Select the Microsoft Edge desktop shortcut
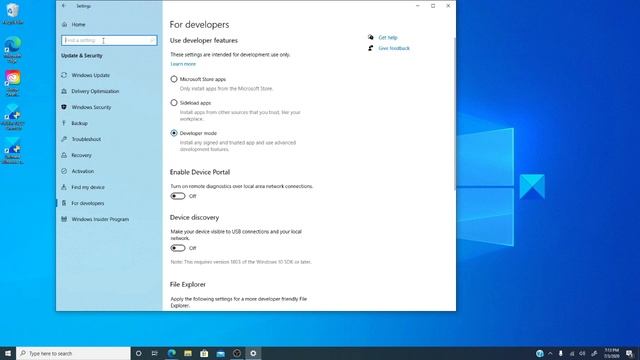 click(13, 49)
